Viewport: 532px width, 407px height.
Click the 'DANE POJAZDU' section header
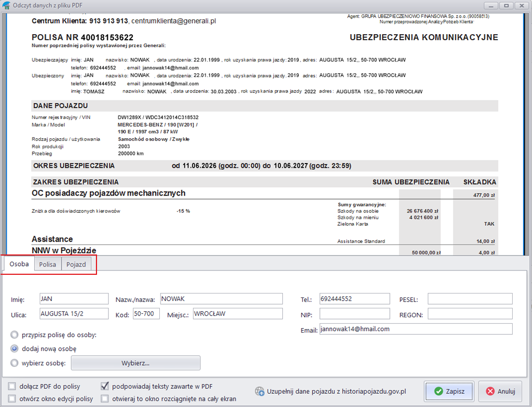[61, 106]
